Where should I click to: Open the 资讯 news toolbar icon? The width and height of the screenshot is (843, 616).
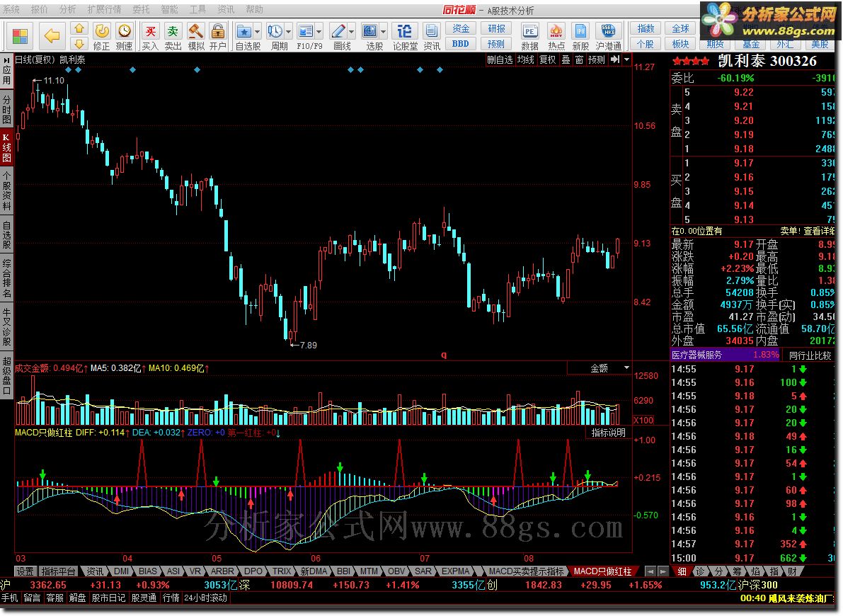[431, 37]
